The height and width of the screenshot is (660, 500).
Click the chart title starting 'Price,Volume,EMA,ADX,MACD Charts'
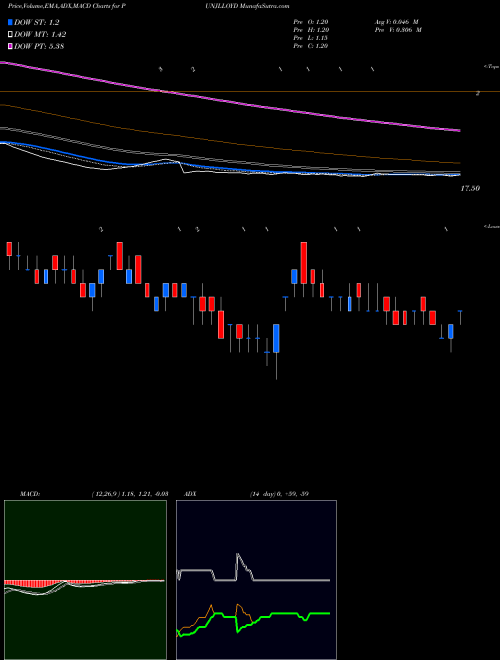66,6
